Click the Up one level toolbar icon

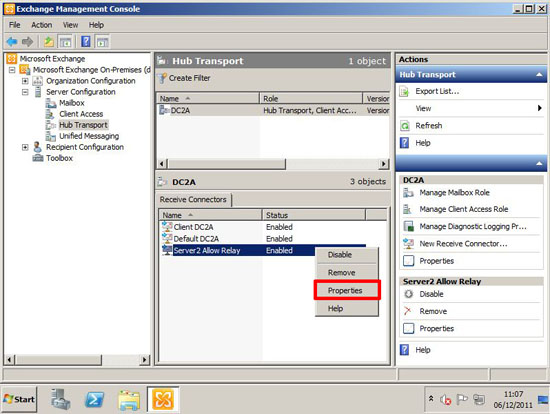pos(49,42)
